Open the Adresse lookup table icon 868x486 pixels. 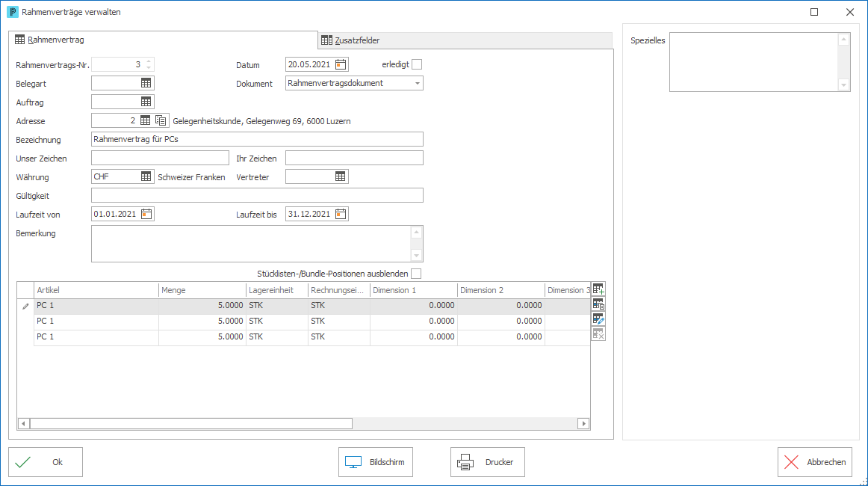pyautogui.click(x=145, y=120)
